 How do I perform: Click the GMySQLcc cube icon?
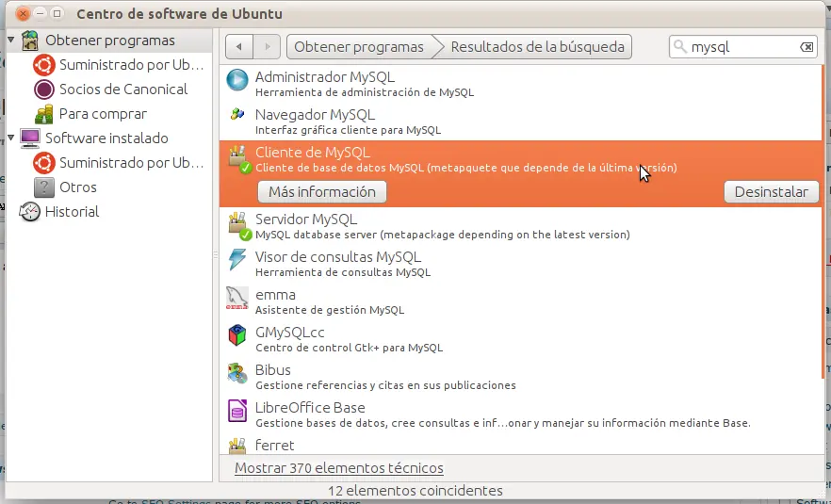coord(236,335)
